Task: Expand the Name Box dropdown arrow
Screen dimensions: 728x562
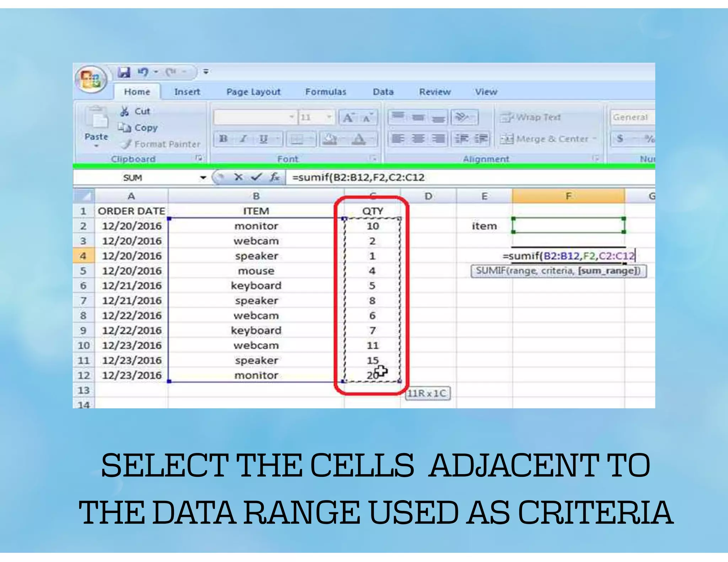Action: pos(203,177)
